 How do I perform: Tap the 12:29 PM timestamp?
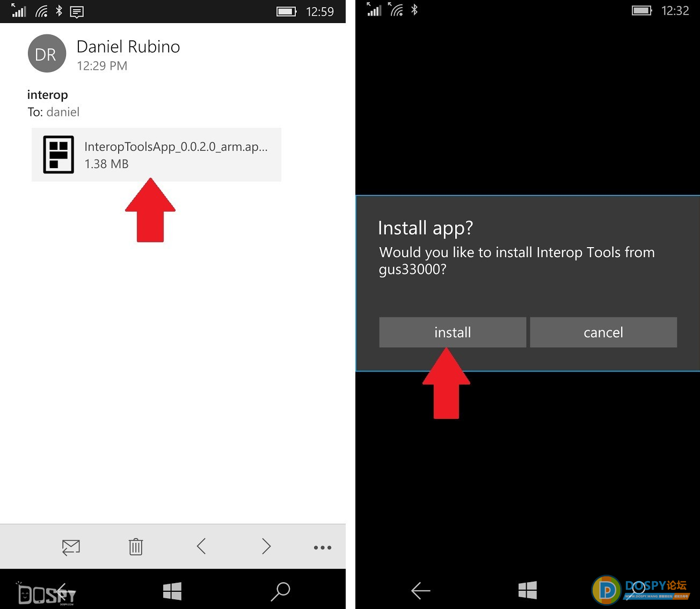102,66
